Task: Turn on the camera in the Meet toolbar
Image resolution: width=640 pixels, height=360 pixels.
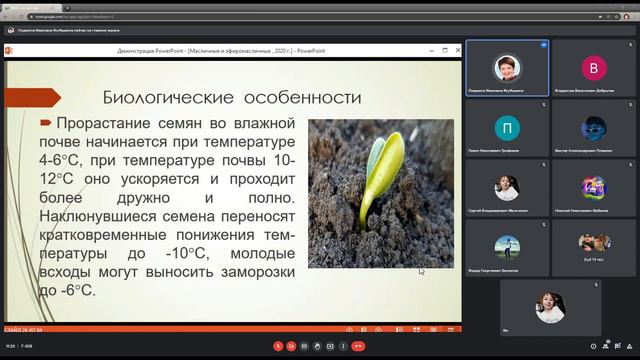Action: click(291, 346)
